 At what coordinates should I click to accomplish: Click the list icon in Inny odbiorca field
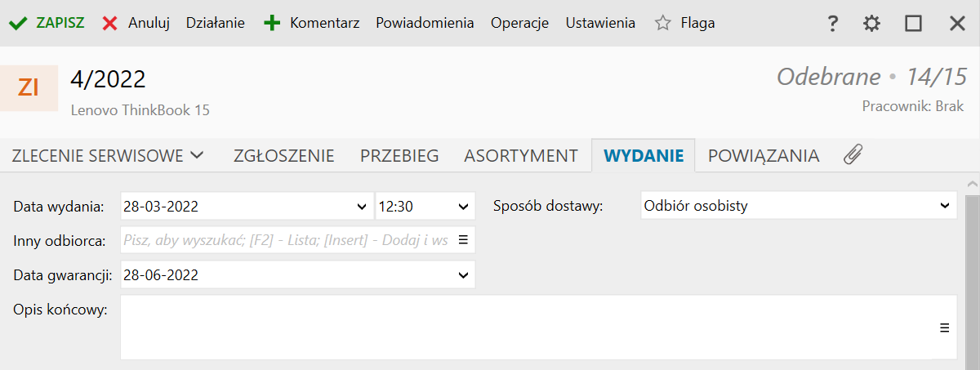click(462, 240)
